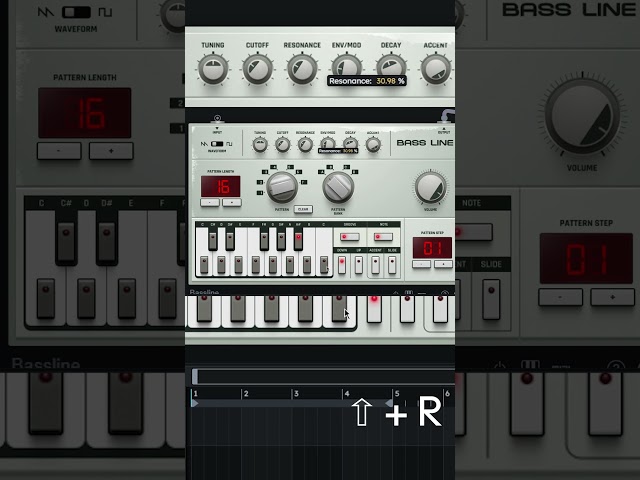Flip the Waveform switch in the small center panel

click(218, 144)
